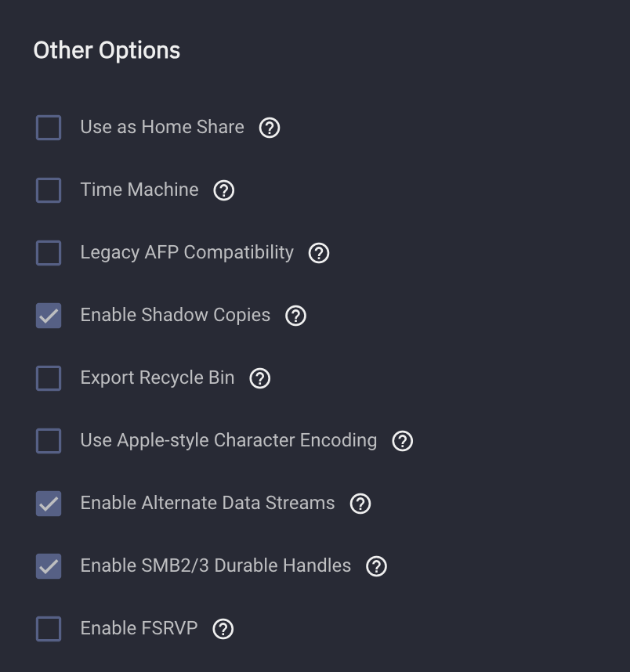Click the Export Recycle Bin question mark
This screenshot has height=672, width=630.
tap(259, 378)
